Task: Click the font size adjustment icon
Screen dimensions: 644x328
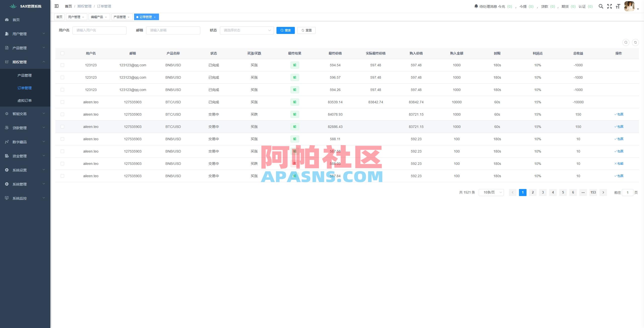Action: click(618, 6)
